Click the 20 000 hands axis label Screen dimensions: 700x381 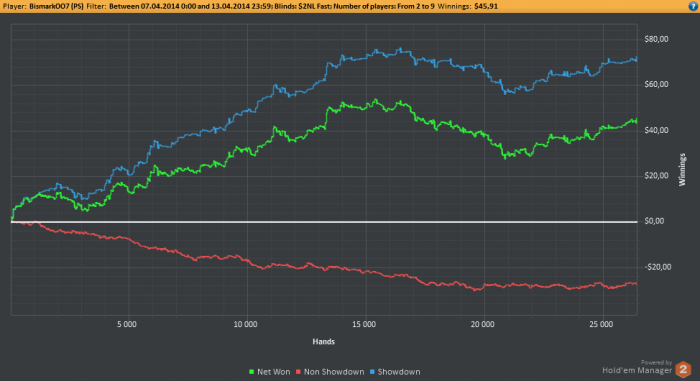pos(482,324)
